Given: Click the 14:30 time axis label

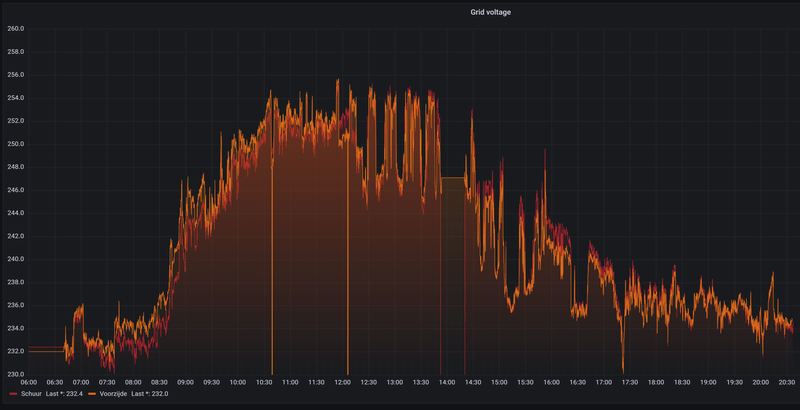Looking at the screenshot, I should click(x=473, y=382).
